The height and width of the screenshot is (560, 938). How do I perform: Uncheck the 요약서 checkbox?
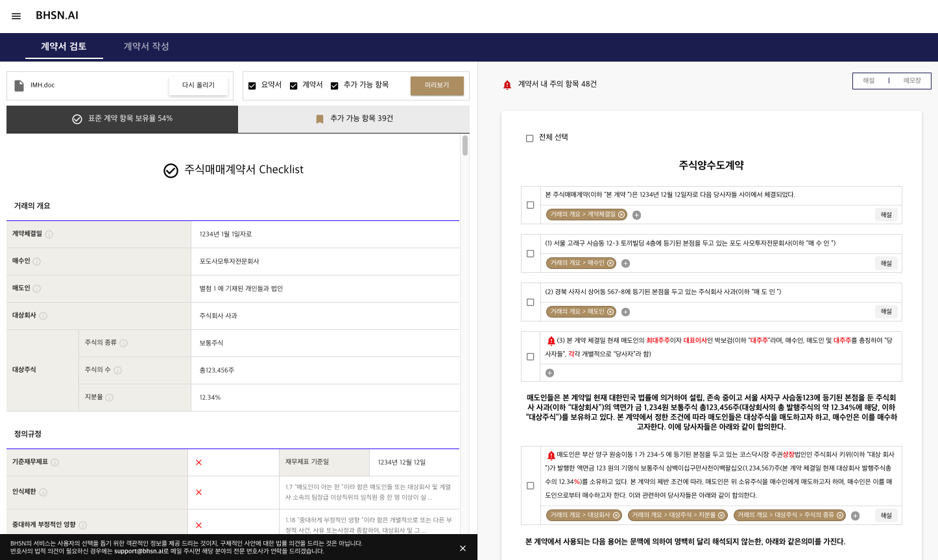pyautogui.click(x=252, y=86)
